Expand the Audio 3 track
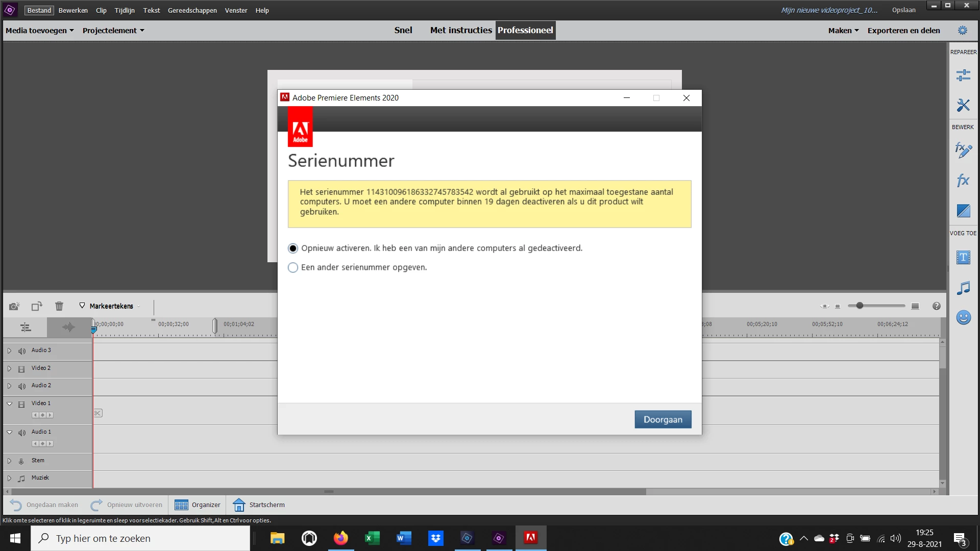This screenshot has width=980, height=551. 9,351
